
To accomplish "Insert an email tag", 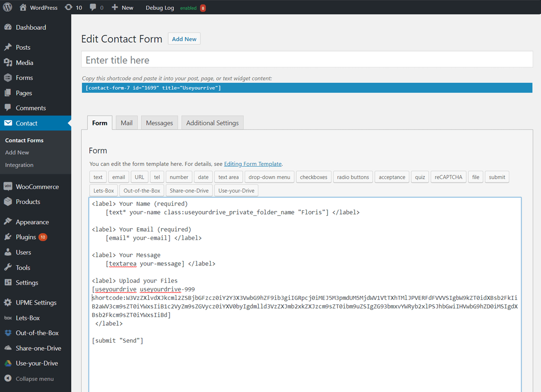I will click(118, 177).
